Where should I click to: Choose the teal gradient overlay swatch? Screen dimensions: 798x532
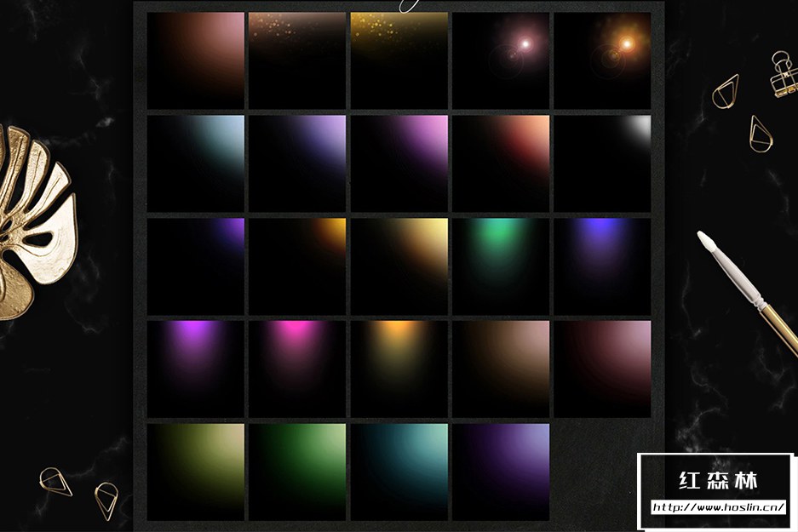click(x=399, y=472)
